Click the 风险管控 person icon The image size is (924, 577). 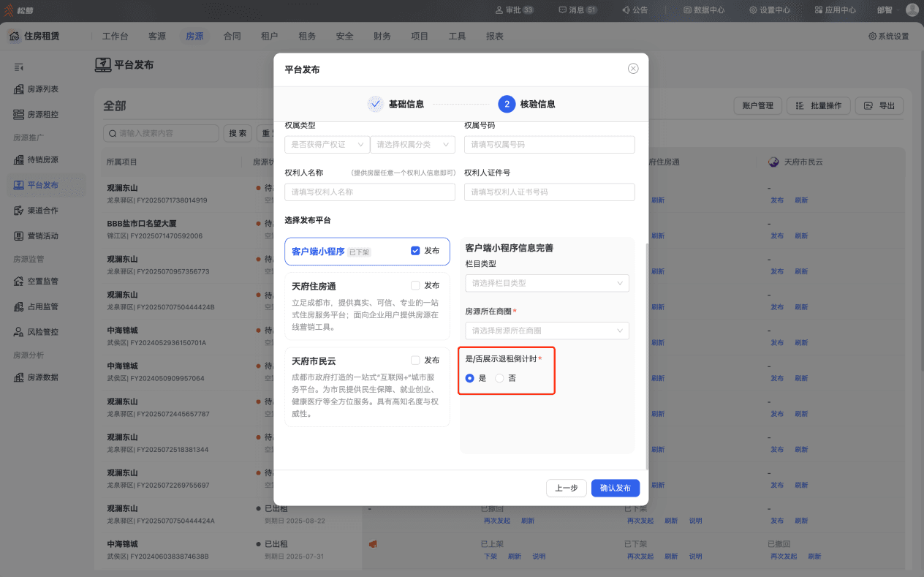[x=19, y=332]
